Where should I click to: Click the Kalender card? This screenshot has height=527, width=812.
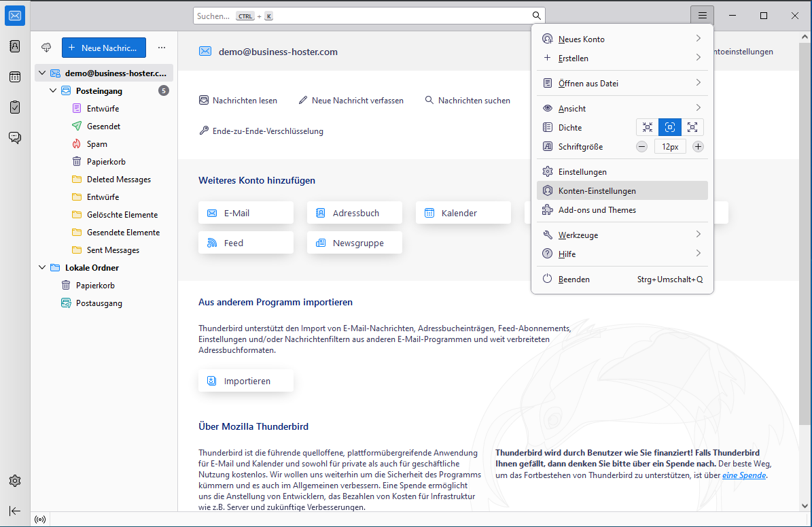(463, 213)
